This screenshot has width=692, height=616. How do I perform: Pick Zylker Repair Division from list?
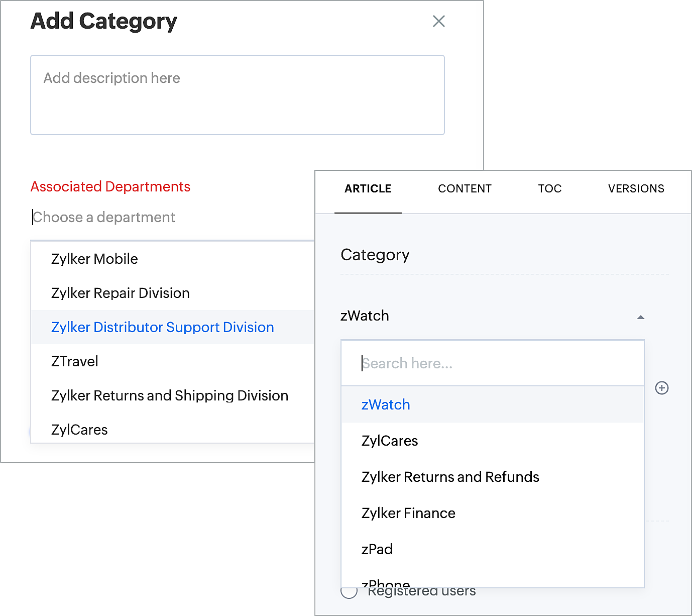121,293
